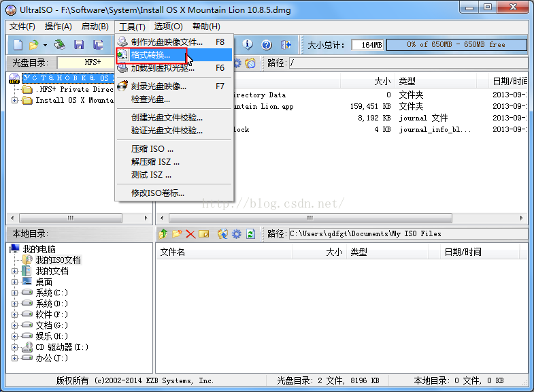
Task: Open dropdown arrow next to Open folder icon
Action: coord(45,46)
